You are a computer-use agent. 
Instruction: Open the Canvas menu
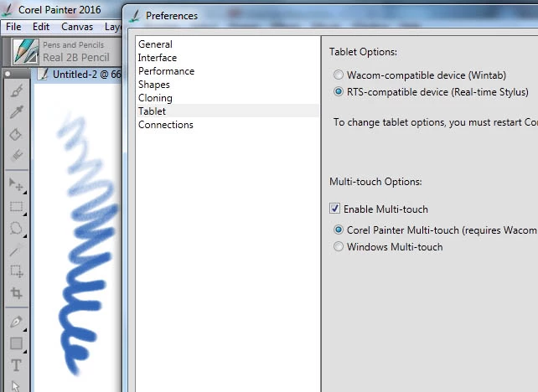point(77,27)
